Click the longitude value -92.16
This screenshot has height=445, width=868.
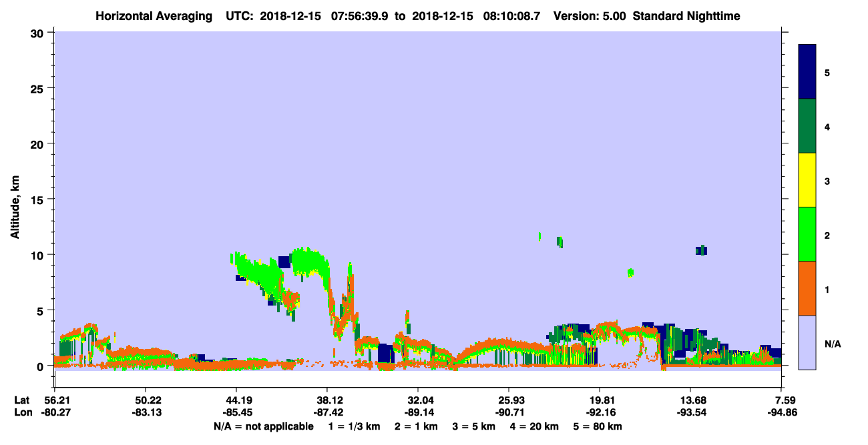coord(600,412)
